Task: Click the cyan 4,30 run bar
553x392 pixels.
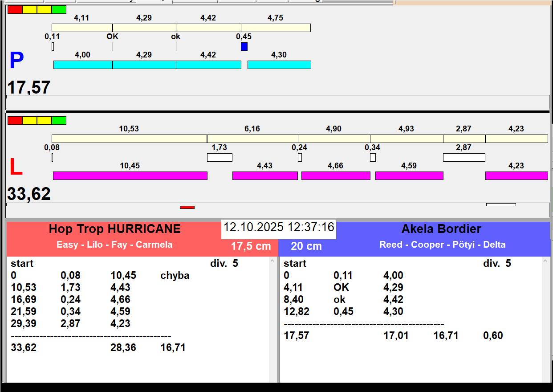Action: tap(279, 65)
